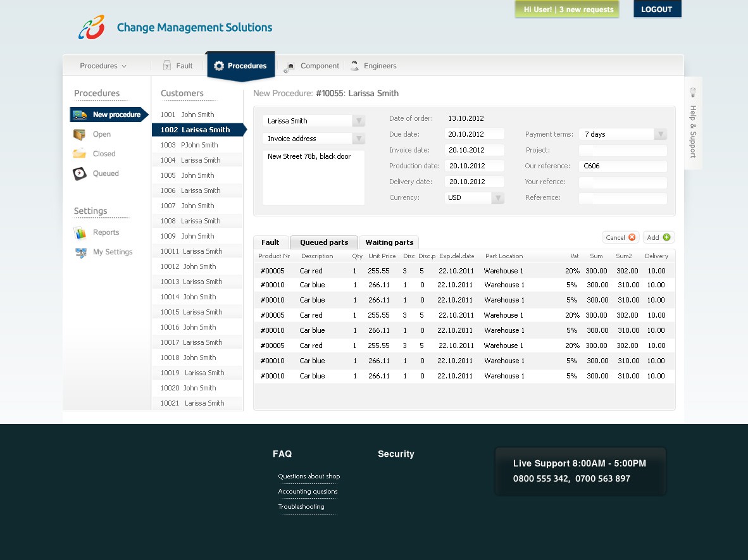Open the Open procedures box icon

(80, 134)
